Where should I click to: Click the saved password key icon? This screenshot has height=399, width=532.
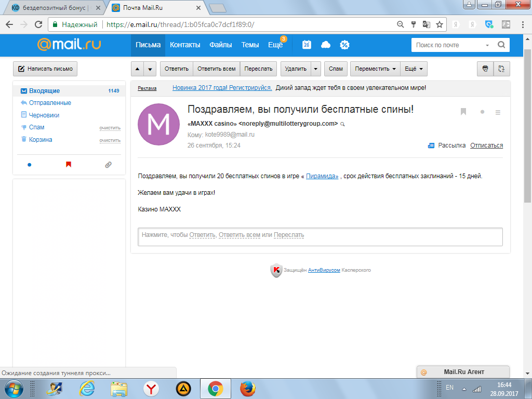(x=413, y=24)
